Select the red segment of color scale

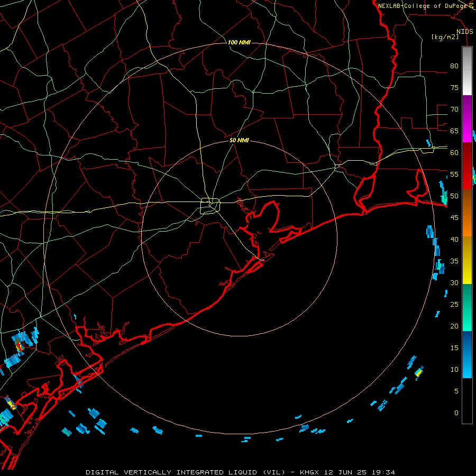coord(467,166)
